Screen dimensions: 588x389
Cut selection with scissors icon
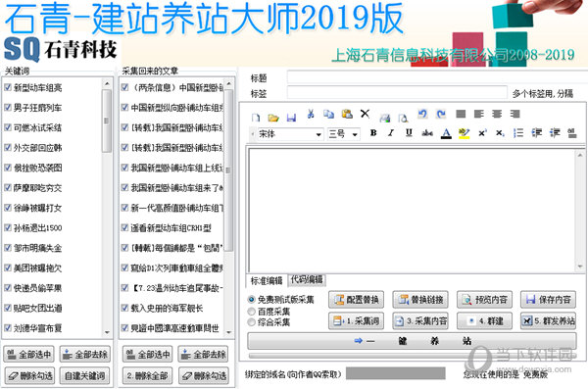(x=311, y=114)
